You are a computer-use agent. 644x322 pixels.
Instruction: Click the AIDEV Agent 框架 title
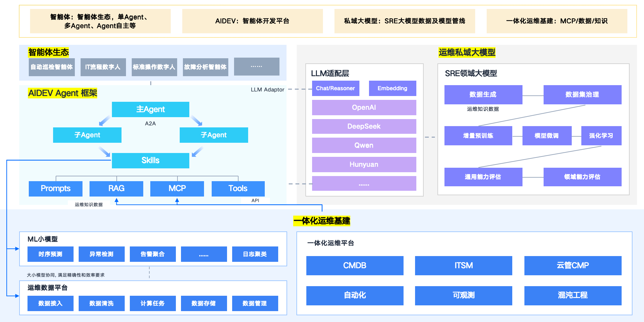click(x=62, y=93)
